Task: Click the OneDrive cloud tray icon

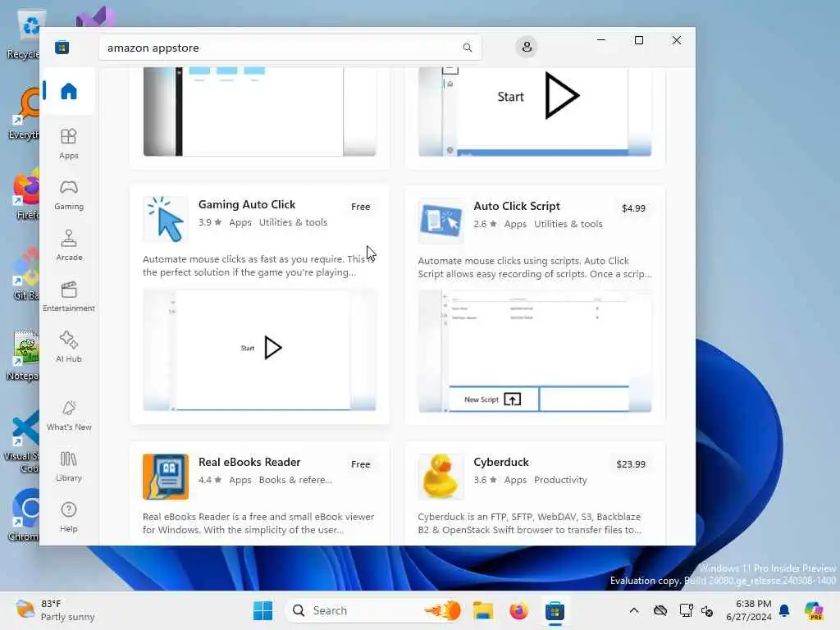Action: pyautogui.click(x=660, y=610)
